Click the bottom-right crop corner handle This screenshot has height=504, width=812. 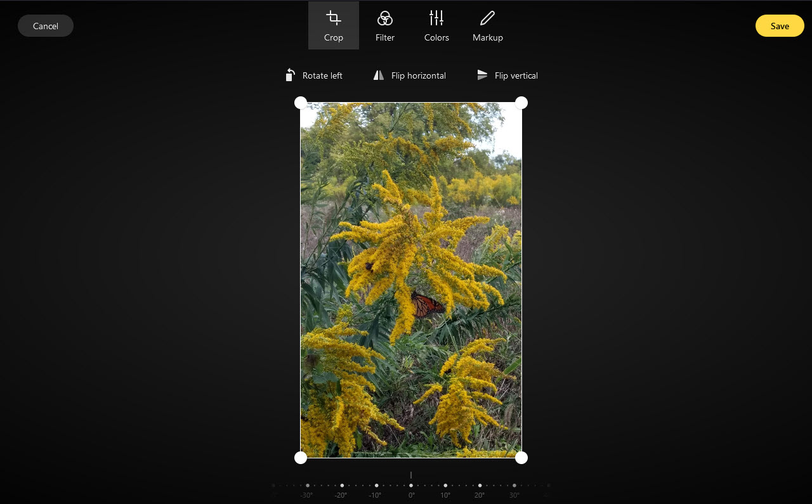pyautogui.click(x=521, y=458)
